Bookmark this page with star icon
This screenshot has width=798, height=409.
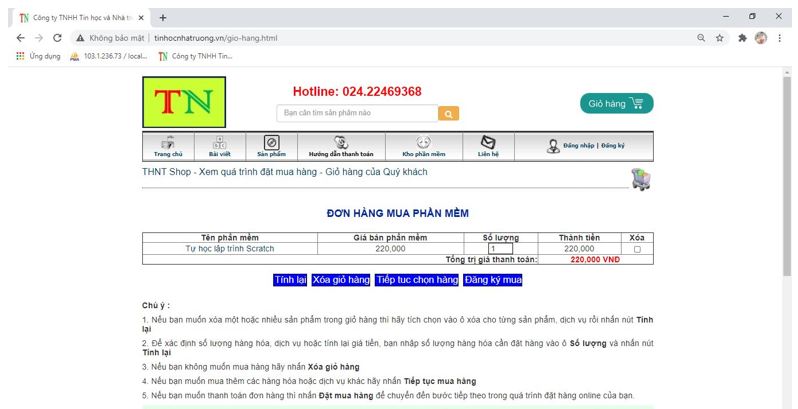click(x=719, y=38)
